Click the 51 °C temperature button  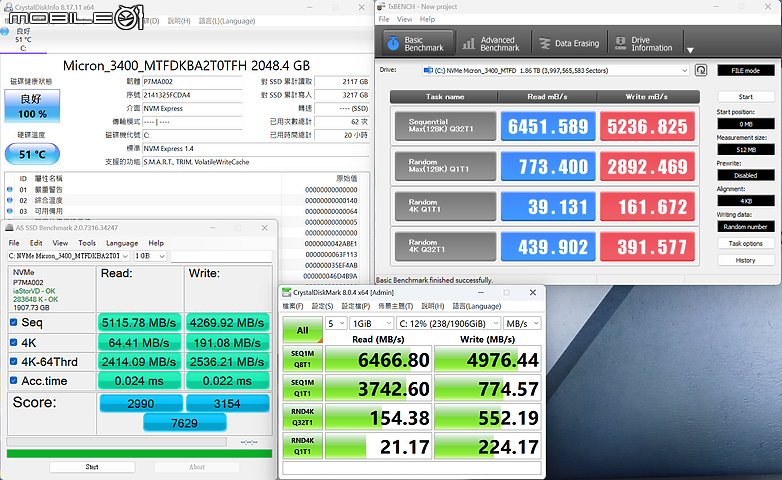(x=32, y=154)
